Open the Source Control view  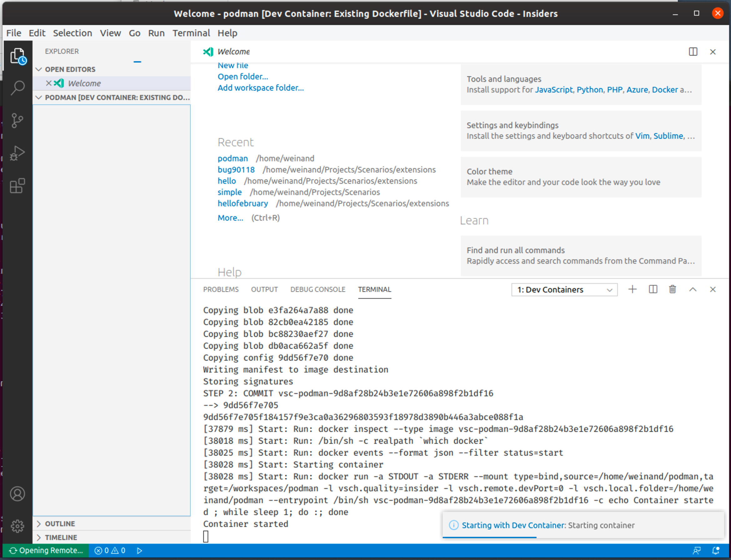coord(18,120)
